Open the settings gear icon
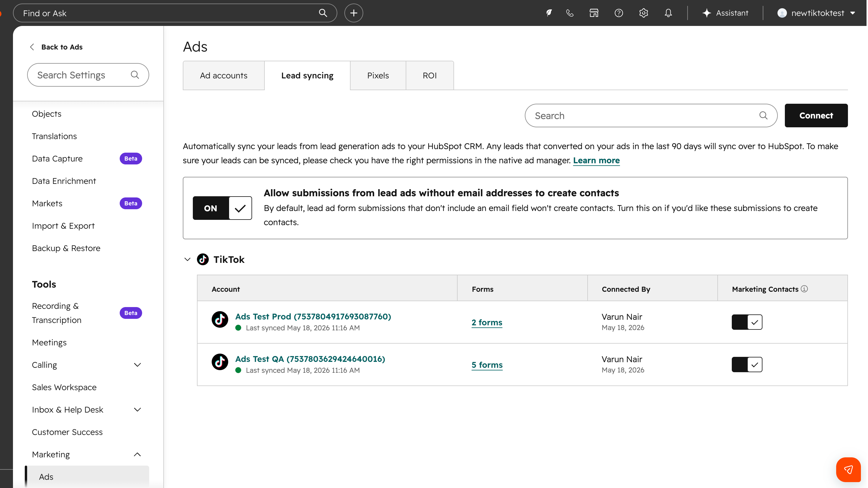The image size is (868, 488). 644,13
